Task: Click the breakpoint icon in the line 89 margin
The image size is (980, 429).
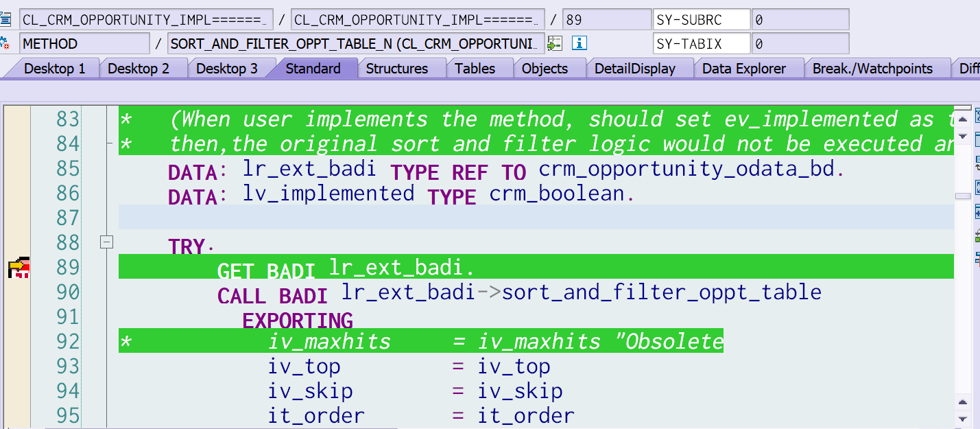Action: coord(18,267)
